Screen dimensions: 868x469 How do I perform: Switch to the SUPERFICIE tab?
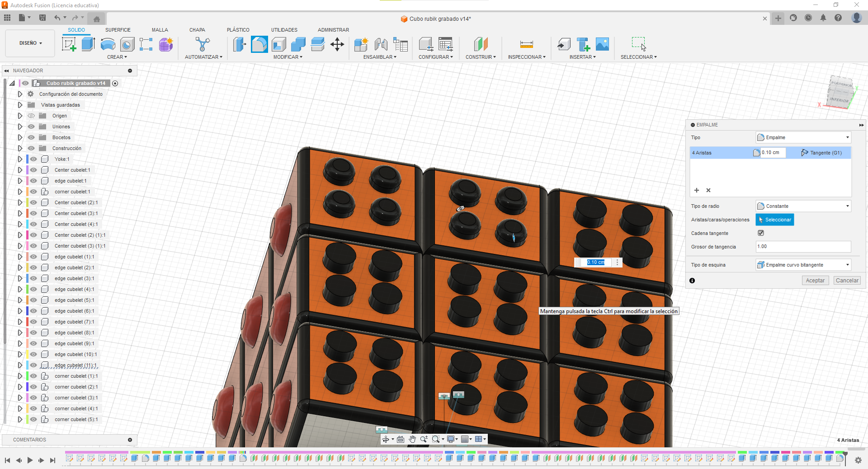coord(118,30)
